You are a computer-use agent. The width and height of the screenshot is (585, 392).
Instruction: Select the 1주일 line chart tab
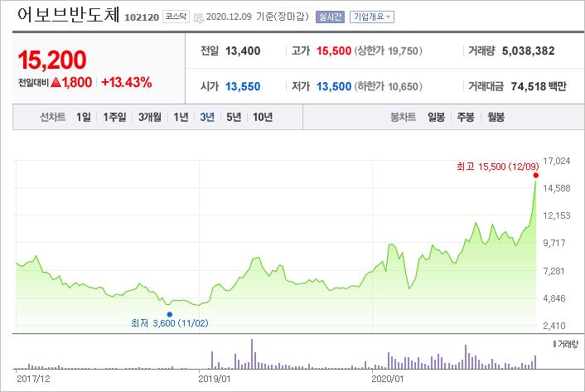click(114, 117)
